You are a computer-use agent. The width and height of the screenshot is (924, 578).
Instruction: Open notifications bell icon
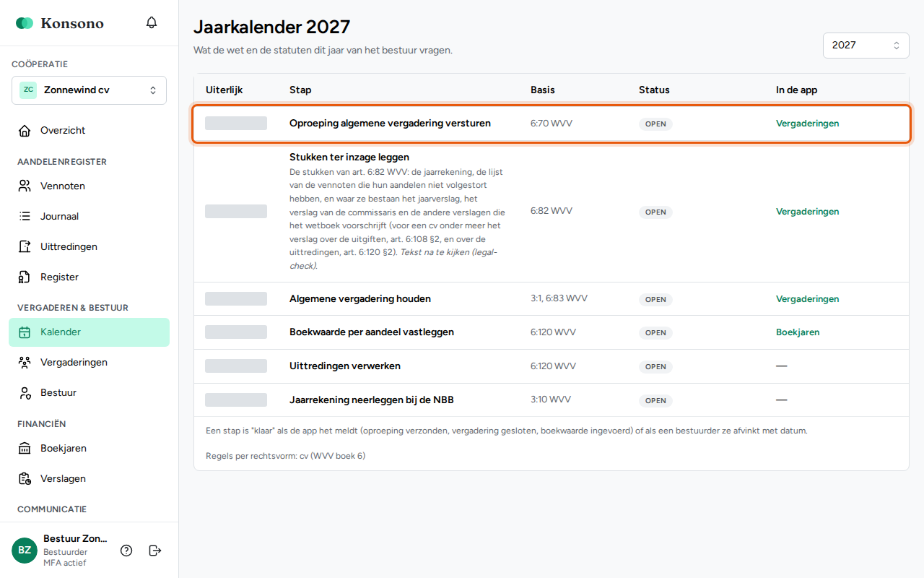152,22
